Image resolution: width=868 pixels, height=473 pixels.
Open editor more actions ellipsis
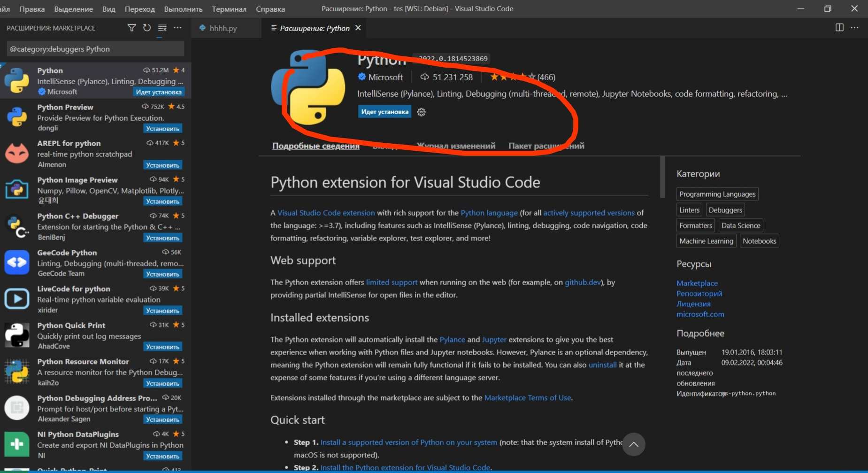tap(854, 27)
